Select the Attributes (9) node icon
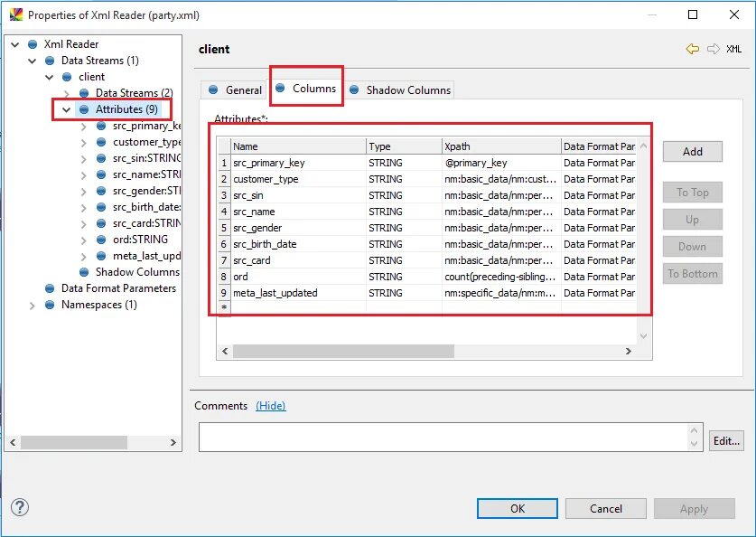756x537 pixels. point(82,108)
